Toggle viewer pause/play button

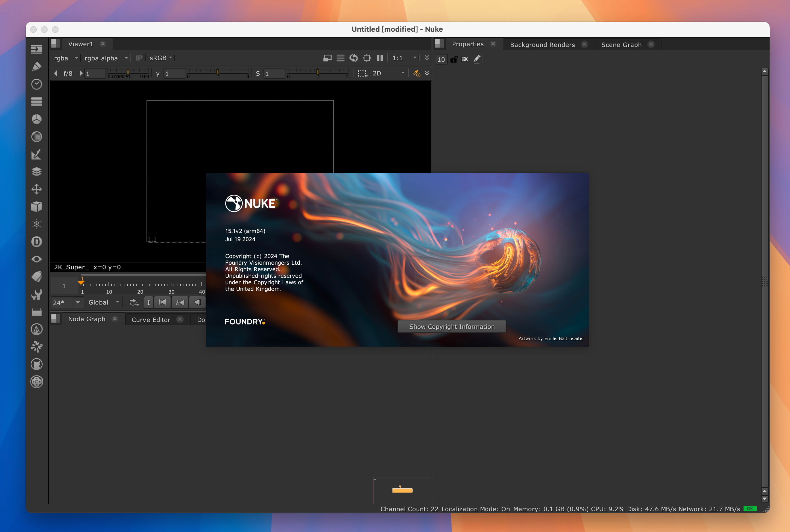point(381,58)
